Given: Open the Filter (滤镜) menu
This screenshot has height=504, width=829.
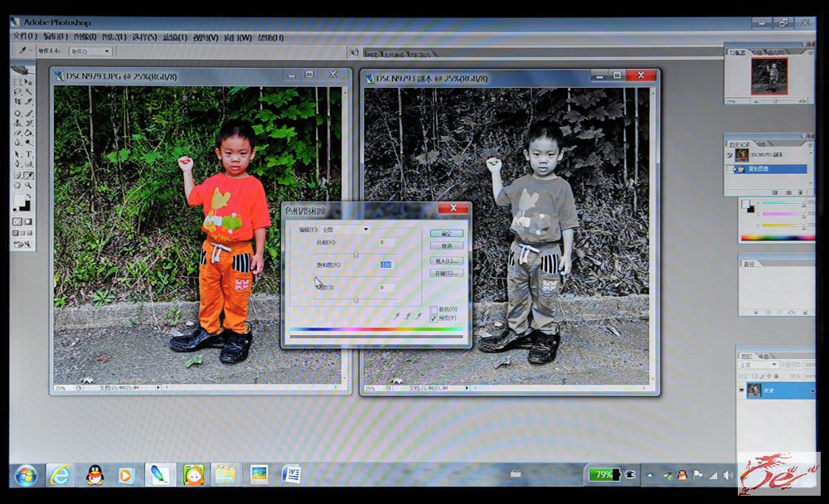Looking at the screenshot, I should pyautogui.click(x=175, y=37).
